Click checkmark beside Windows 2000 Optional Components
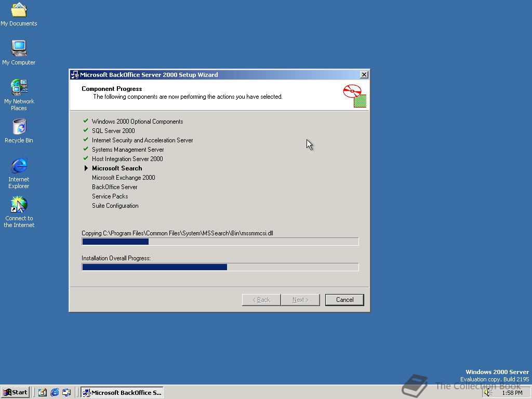Viewport: 532px width, 399px height. (x=86, y=121)
